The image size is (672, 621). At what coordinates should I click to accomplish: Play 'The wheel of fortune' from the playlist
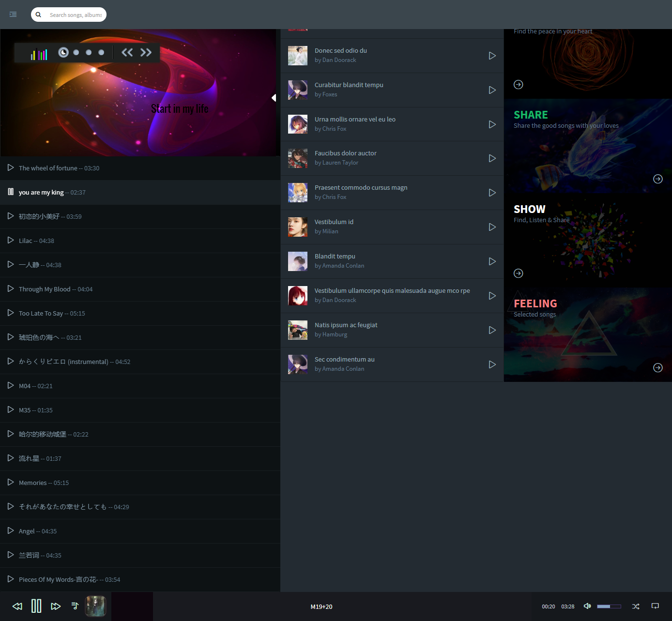click(x=11, y=167)
